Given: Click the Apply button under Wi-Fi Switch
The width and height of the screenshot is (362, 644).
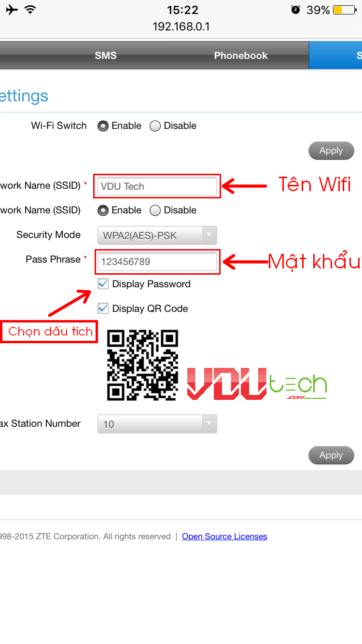Looking at the screenshot, I should pos(331,151).
